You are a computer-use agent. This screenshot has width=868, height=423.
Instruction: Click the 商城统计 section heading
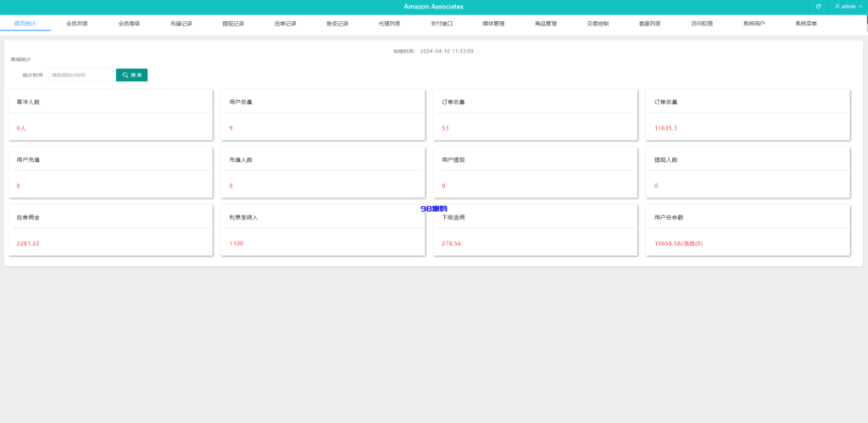(x=21, y=59)
